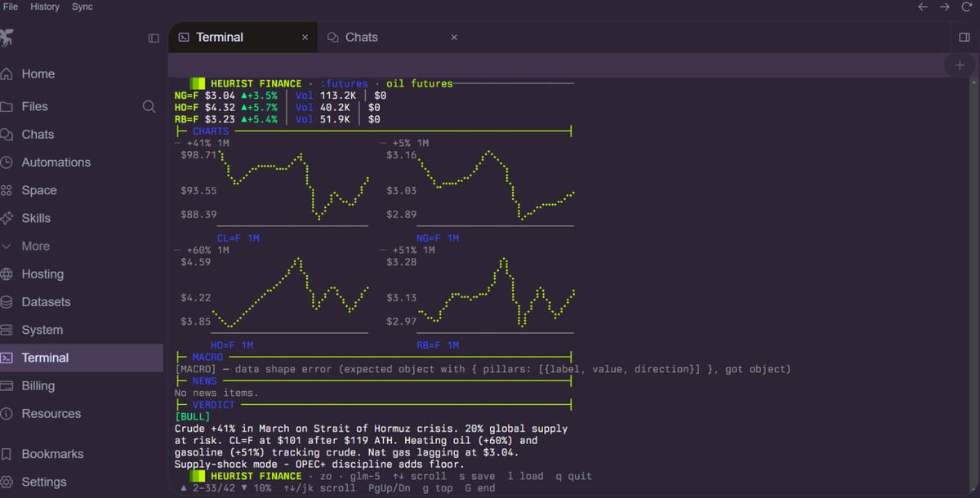
Task: Click the 'G end' footer hint
Action: [x=480, y=488]
